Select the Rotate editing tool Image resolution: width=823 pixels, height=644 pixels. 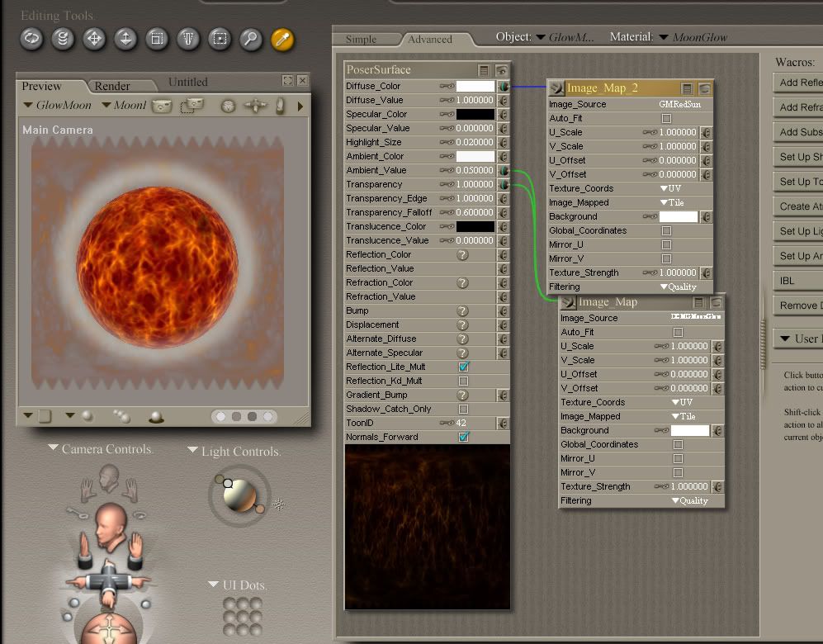31,38
